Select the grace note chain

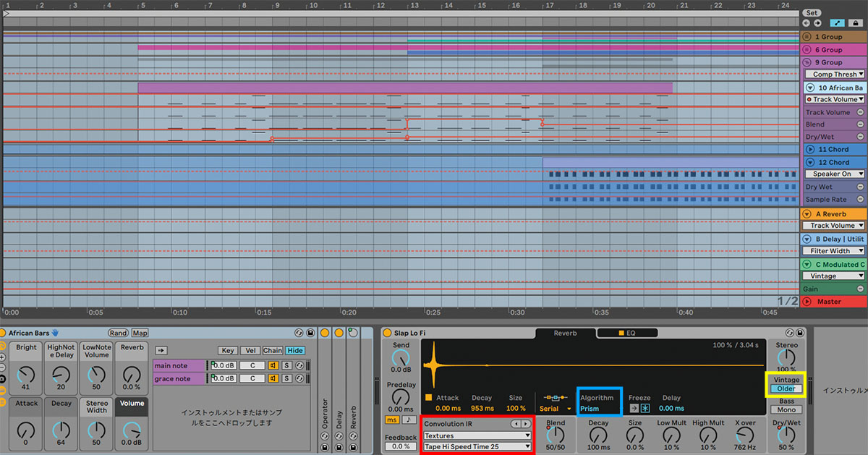point(179,378)
